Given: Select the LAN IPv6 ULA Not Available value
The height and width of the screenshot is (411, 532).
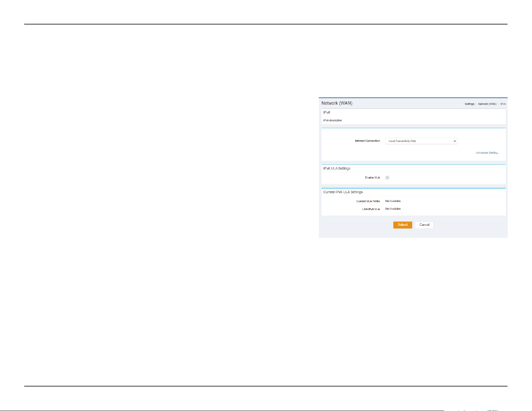Looking at the screenshot, I should pos(393,209).
